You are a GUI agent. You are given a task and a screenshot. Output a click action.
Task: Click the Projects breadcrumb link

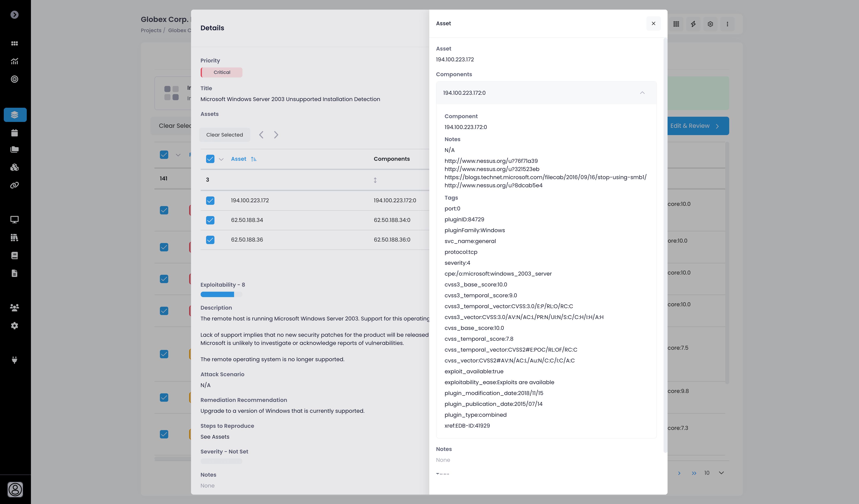pyautogui.click(x=151, y=30)
